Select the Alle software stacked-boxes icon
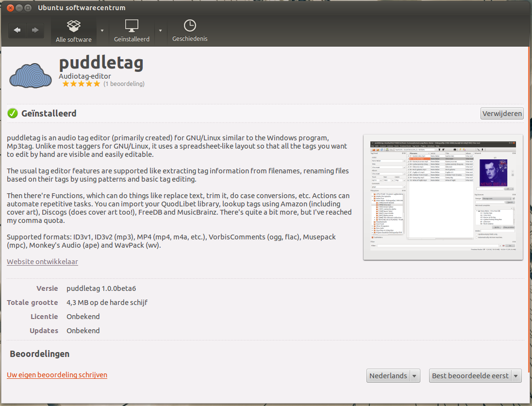 click(x=73, y=25)
